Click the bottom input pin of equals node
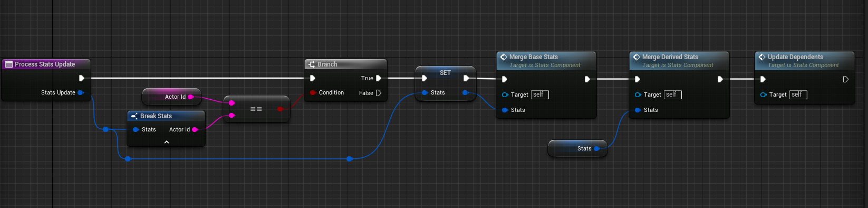The height and width of the screenshot is (208, 868). [232, 115]
